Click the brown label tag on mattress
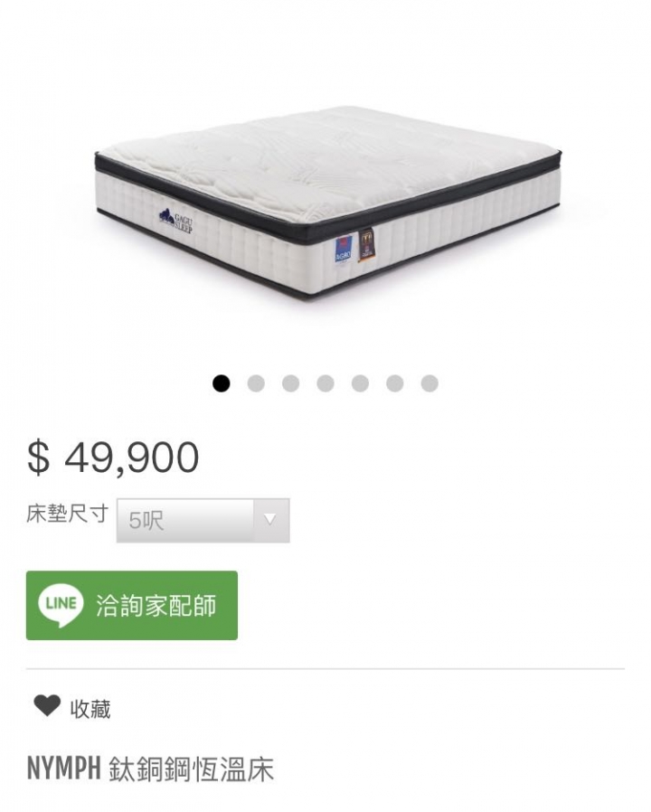Screen dimensions: 651x812 coord(366,244)
